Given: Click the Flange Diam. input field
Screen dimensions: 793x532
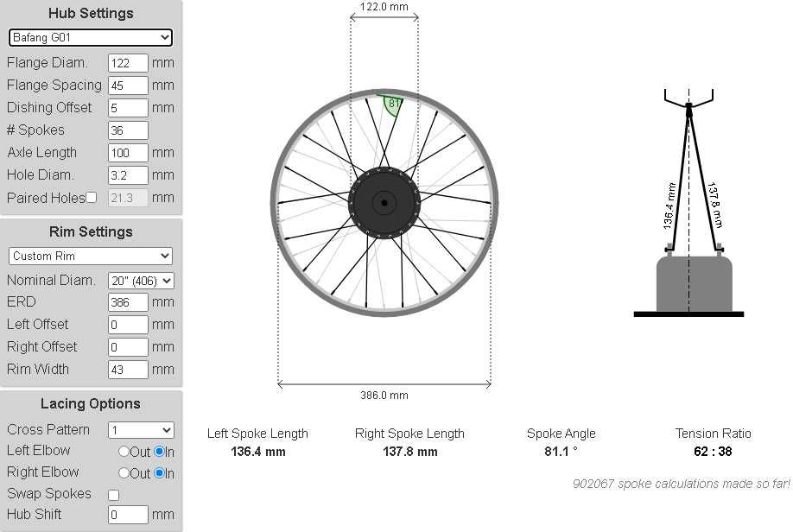Looking at the screenshot, I should tap(128, 63).
